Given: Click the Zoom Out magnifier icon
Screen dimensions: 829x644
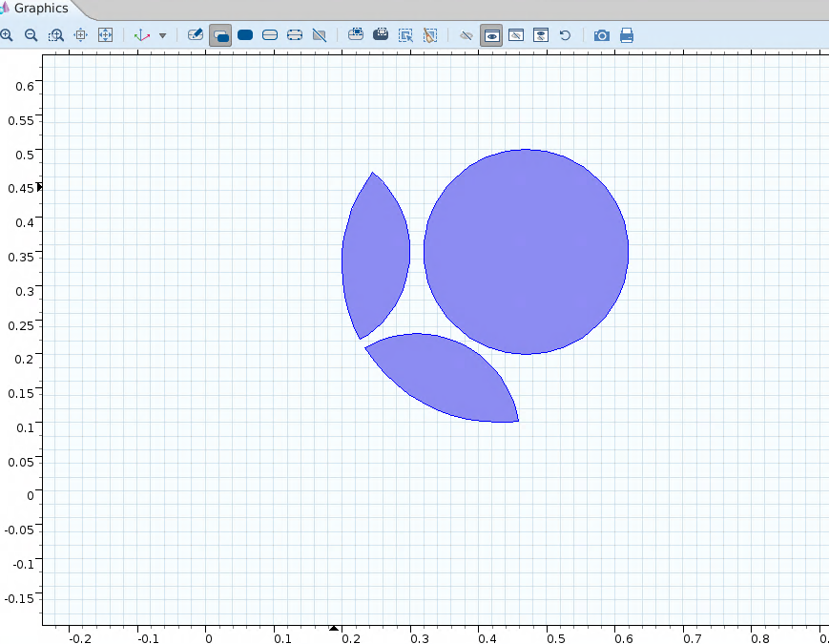Looking at the screenshot, I should click(31, 35).
